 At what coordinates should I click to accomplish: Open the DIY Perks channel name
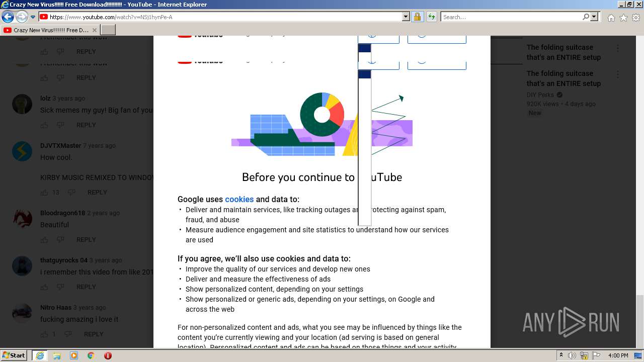tap(540, 95)
